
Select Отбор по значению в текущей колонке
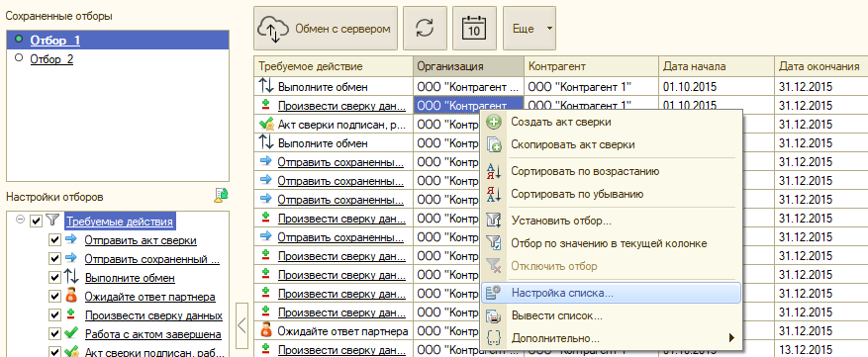coord(611,243)
